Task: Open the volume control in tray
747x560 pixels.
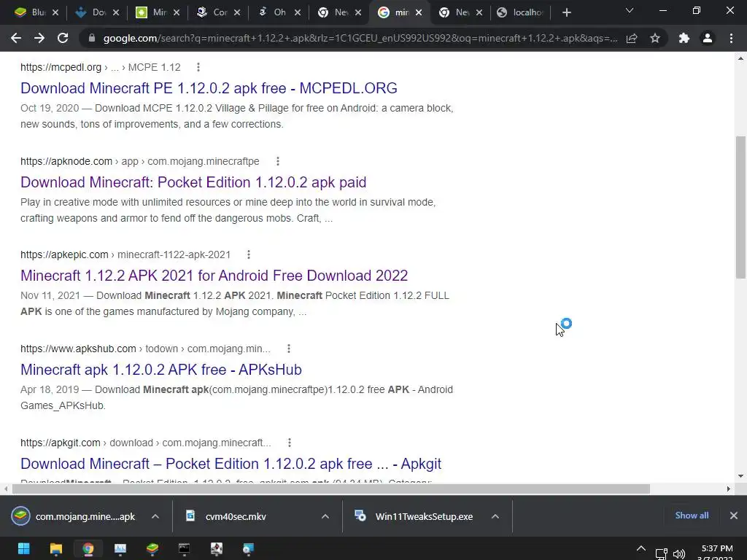Action: pos(679,554)
